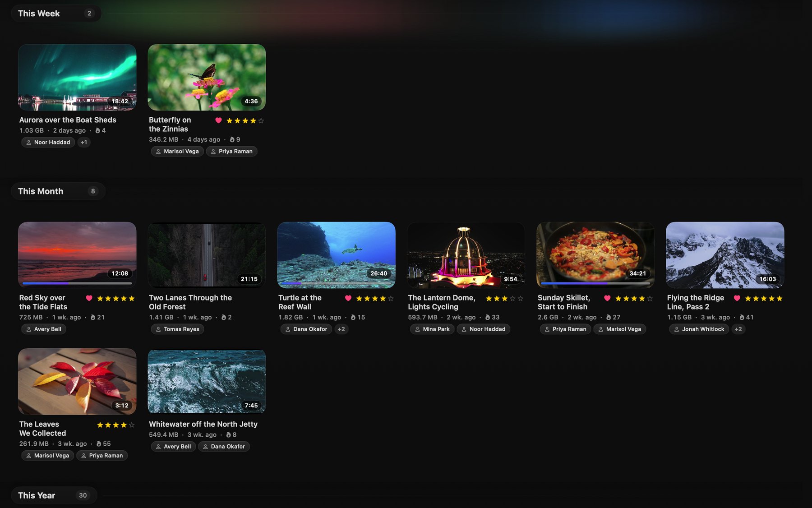Viewport: 812px width, 508px height.
Task: Collapse the This Month section header
Action: point(58,191)
